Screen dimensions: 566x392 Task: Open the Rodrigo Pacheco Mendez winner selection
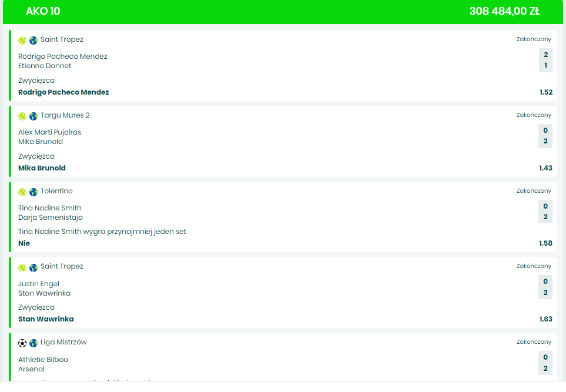coord(63,92)
